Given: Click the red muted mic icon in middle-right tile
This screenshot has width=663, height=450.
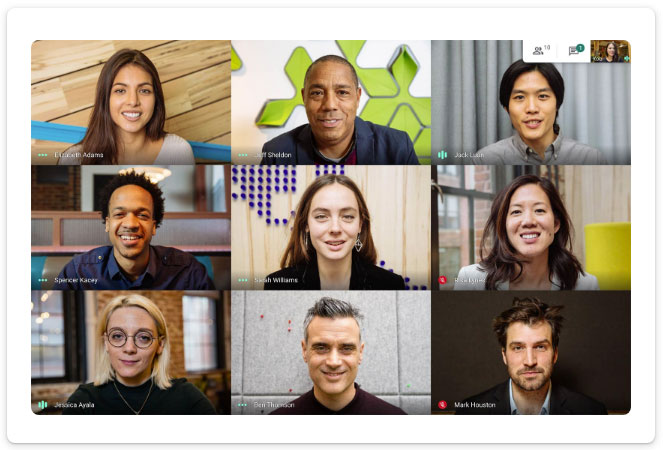Looking at the screenshot, I should coord(442,280).
